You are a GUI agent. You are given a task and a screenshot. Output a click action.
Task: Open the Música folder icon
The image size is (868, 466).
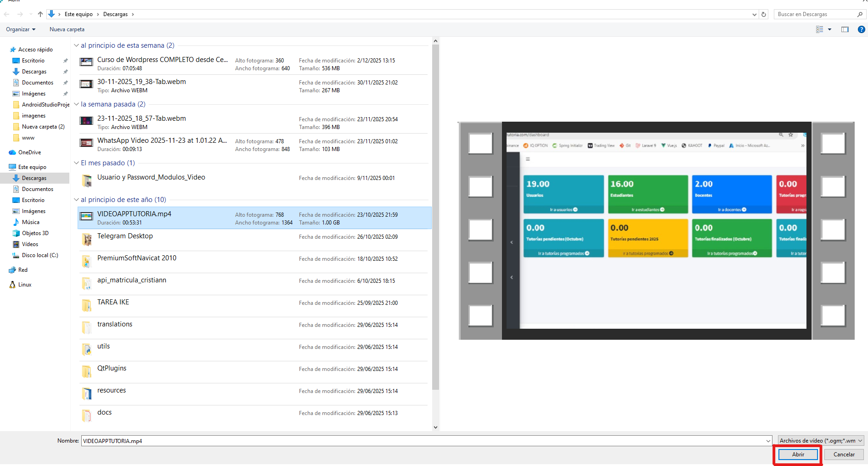click(x=16, y=222)
